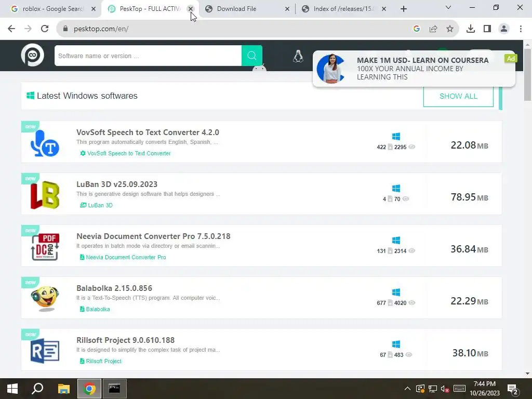Click the green Ad badge
The width and height of the screenshot is (532, 399).
tap(511, 58)
